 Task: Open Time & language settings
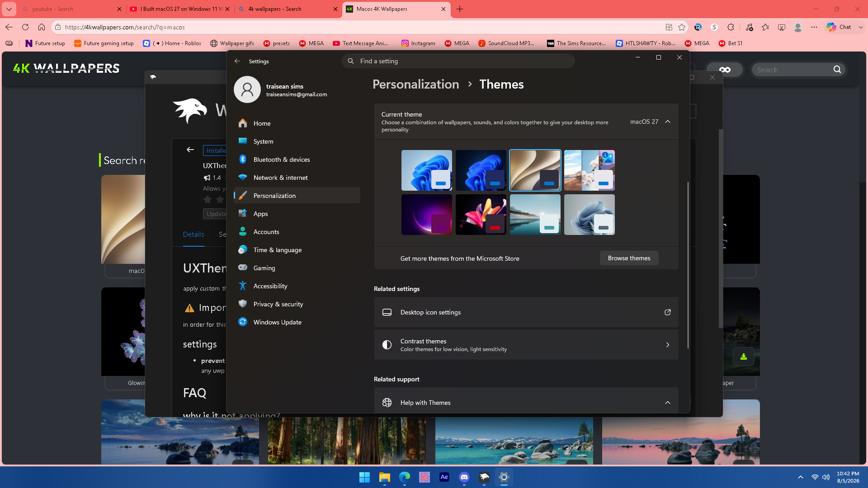click(x=297, y=250)
